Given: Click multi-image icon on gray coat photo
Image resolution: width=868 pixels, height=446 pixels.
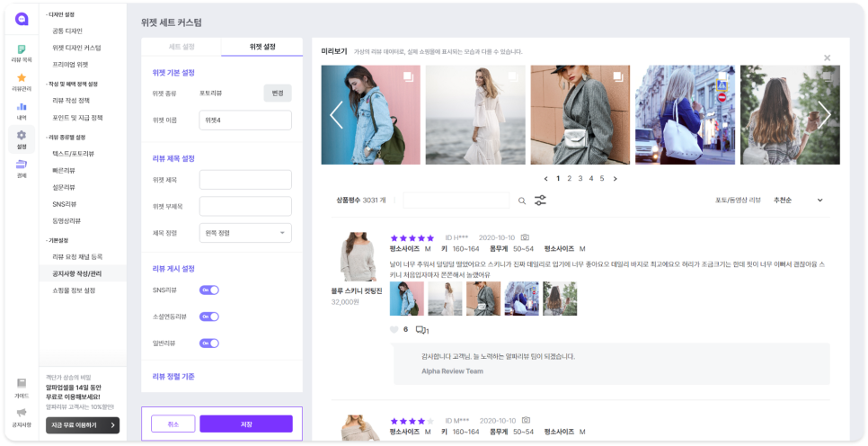Looking at the screenshot, I should pos(618,76).
